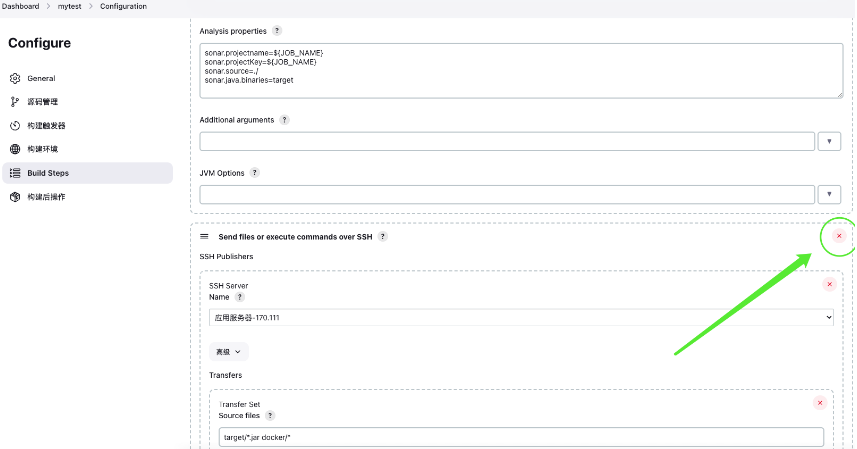
Task: Show help for JVM Options
Action: coord(255,173)
